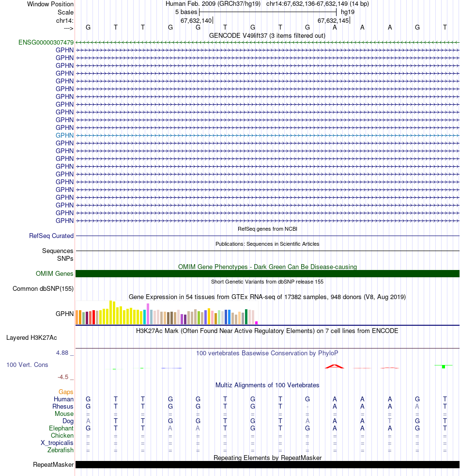The height and width of the screenshot is (476, 460).
Task: Click the 'hg19' label next to scale bar
Action: [x=348, y=12]
